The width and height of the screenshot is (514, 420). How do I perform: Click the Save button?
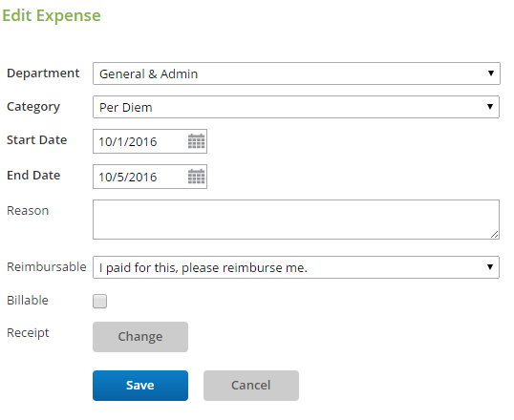[x=140, y=386]
